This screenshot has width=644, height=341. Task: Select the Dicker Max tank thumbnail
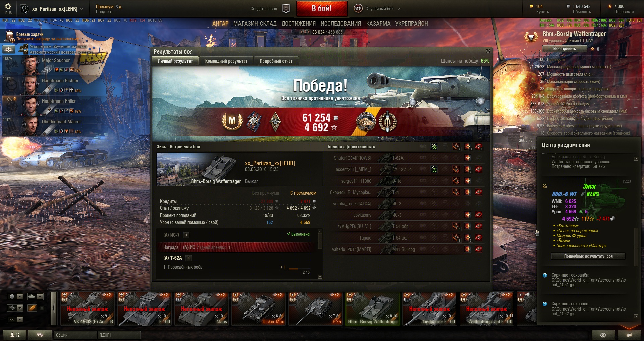(259, 309)
